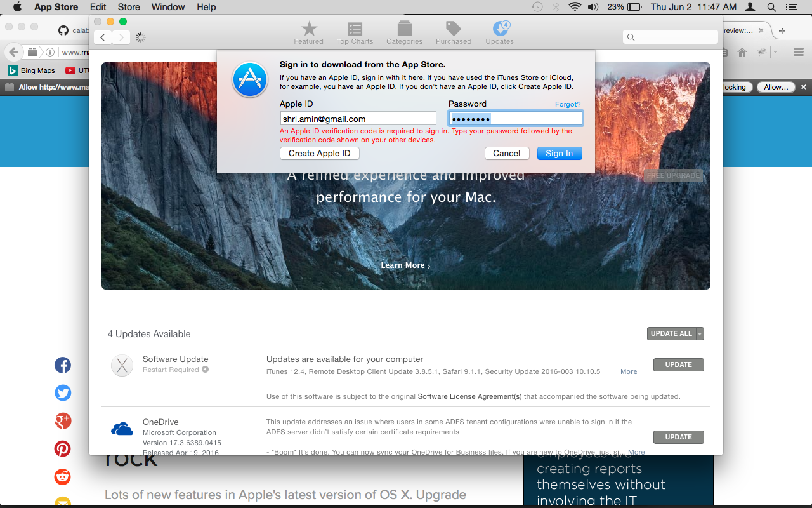Image resolution: width=812 pixels, height=508 pixels.
Task: Go forward in the App Store window
Action: tap(121, 37)
